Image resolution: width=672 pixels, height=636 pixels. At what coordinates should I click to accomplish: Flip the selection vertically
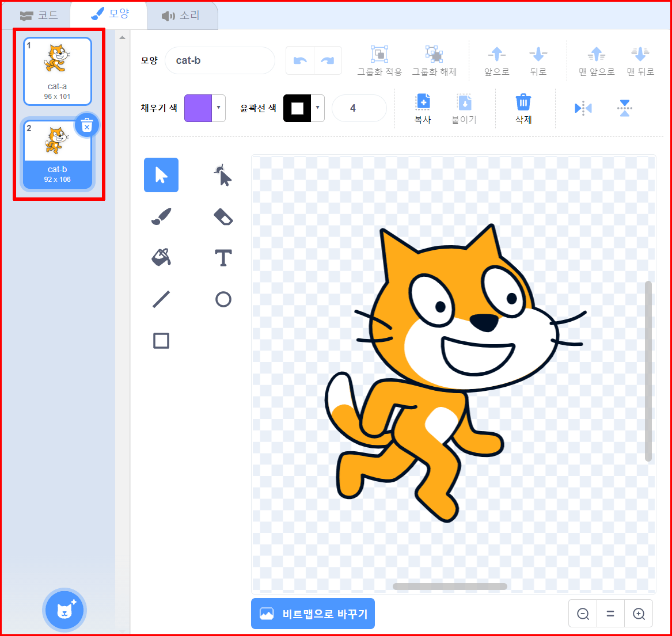point(624,108)
